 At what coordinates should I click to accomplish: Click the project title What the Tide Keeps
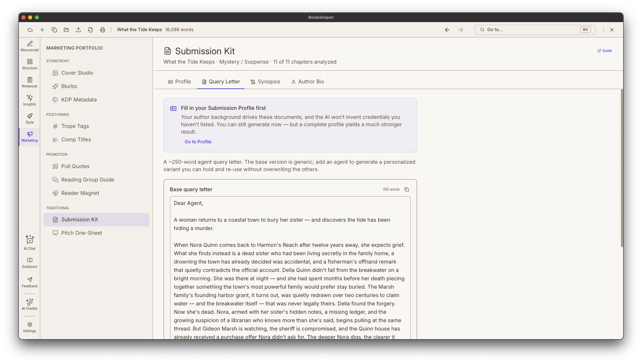139,30
